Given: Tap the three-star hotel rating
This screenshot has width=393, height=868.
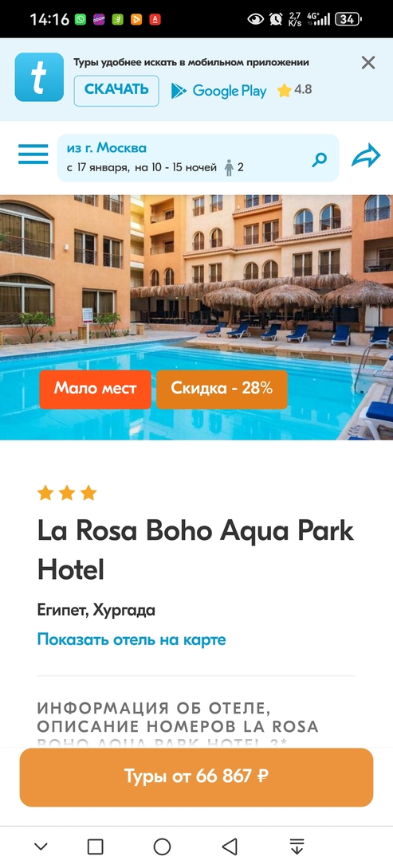Looking at the screenshot, I should click(x=67, y=493).
